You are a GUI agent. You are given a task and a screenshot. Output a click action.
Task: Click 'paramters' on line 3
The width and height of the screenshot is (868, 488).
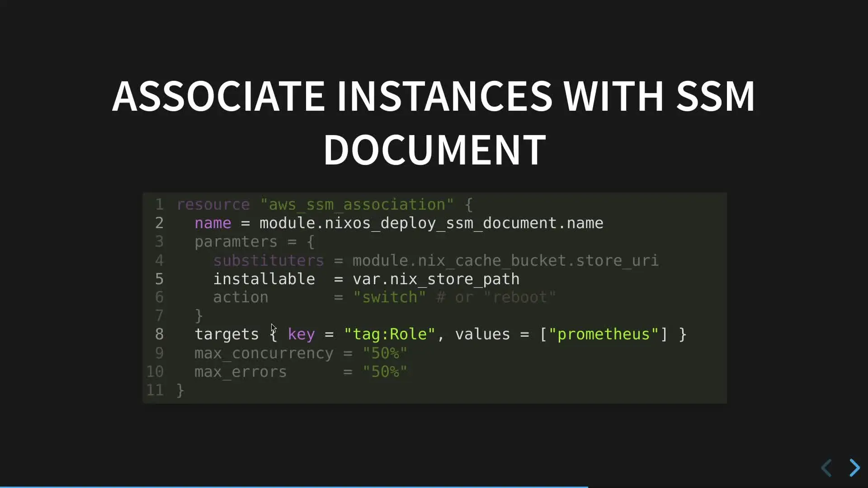pyautogui.click(x=236, y=242)
